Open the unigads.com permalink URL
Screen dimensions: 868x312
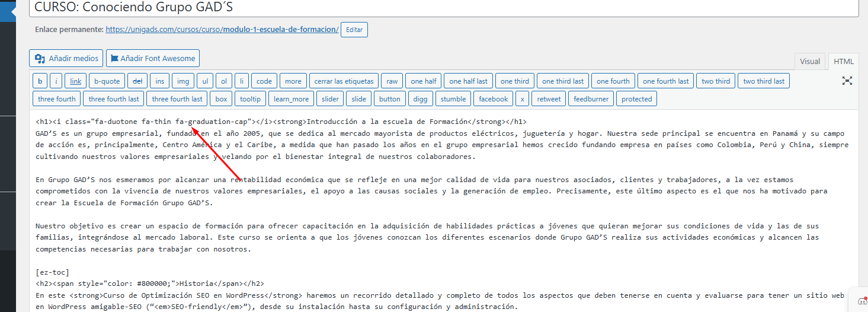click(x=222, y=29)
